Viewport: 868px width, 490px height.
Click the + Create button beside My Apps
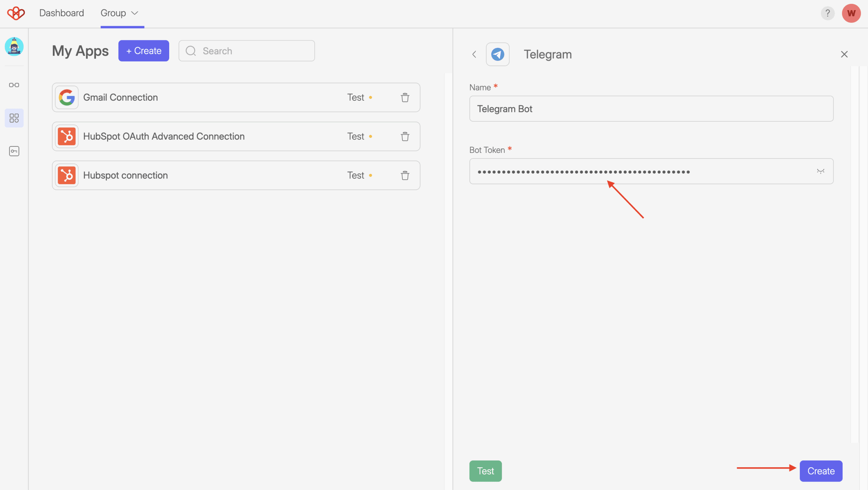click(144, 51)
